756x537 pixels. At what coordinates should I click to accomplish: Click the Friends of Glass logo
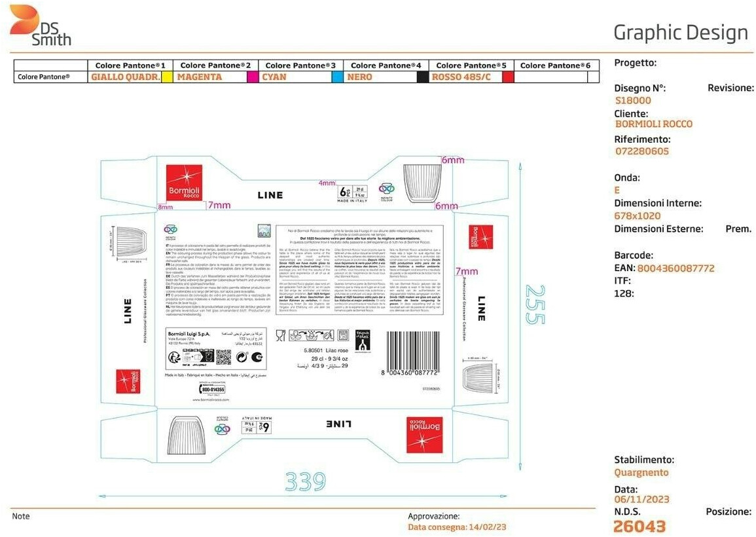tap(363, 341)
